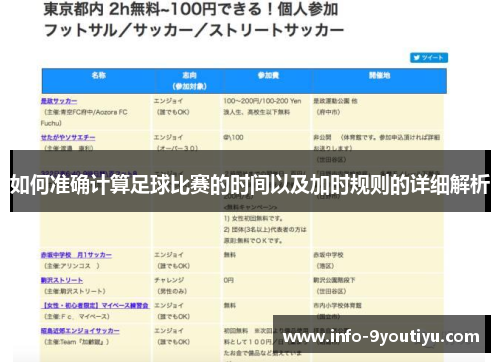The width and height of the screenshot is (500, 362).
Task: Click the (オーバー30) target text
Action: [177, 148]
